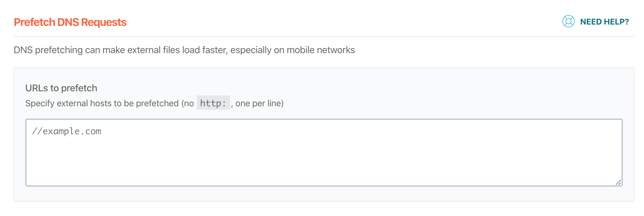
Task: Click the word "DNS" in the orange heading
Action: pos(68,22)
